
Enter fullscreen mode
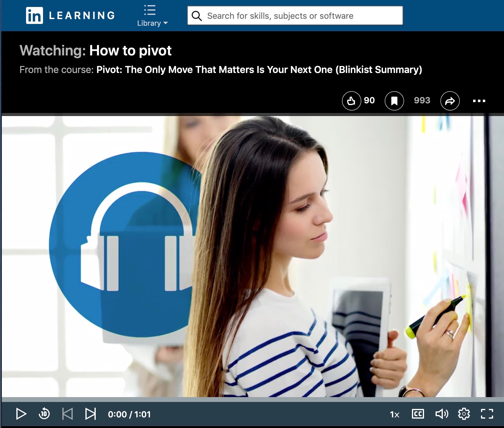click(487, 414)
